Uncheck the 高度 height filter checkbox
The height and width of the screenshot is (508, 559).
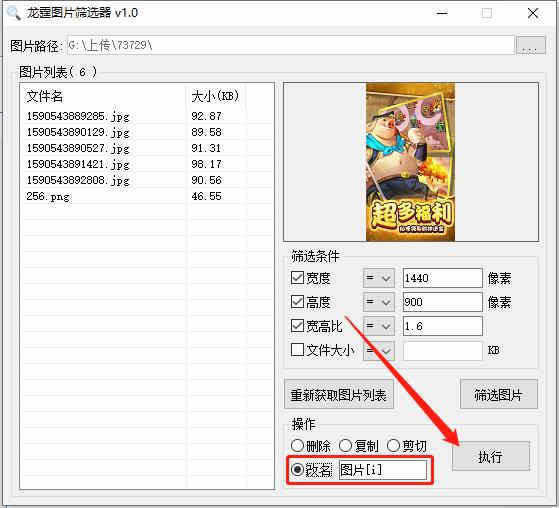tap(297, 302)
